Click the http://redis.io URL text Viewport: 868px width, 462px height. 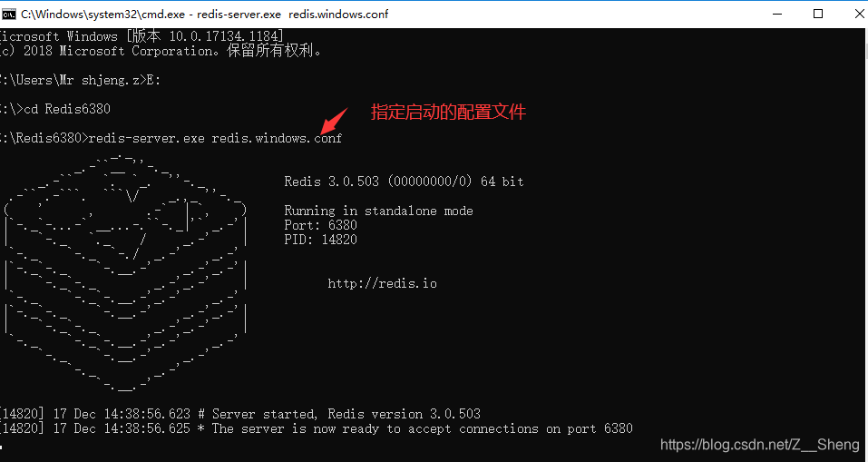click(382, 283)
